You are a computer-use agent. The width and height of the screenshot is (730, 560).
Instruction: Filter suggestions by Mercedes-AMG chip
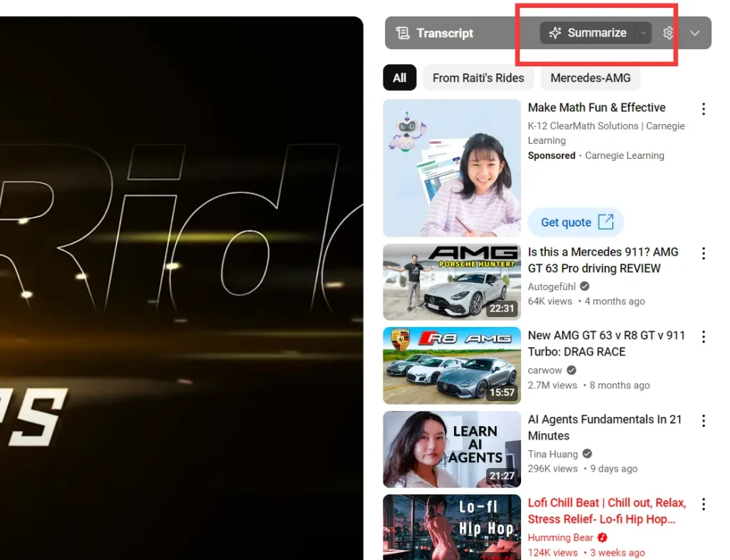click(590, 78)
